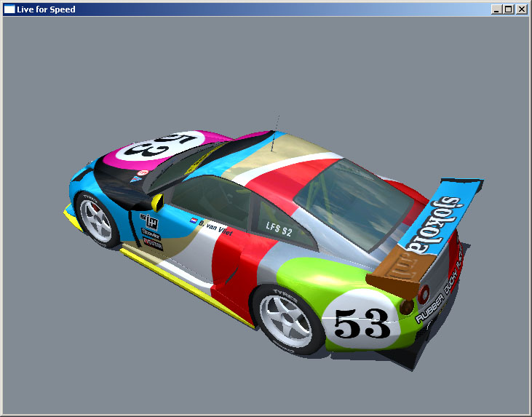Click the window icon in the title bar
Screen dimensions: 532x417
[9, 9]
